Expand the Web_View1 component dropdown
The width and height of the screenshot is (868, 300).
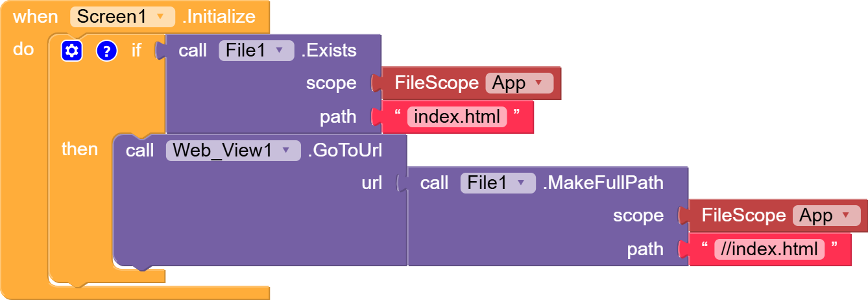(x=233, y=151)
